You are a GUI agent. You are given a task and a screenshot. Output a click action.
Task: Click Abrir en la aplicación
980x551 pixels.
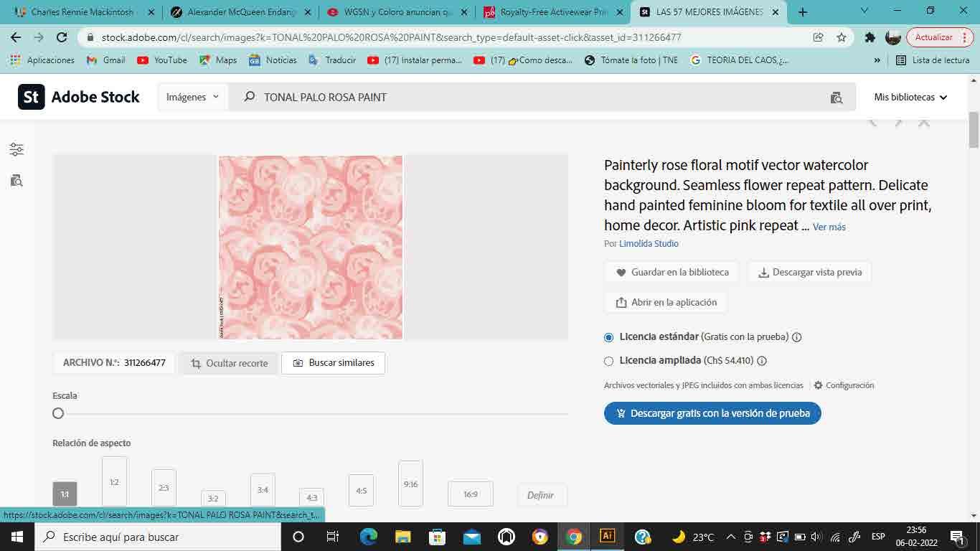(666, 303)
